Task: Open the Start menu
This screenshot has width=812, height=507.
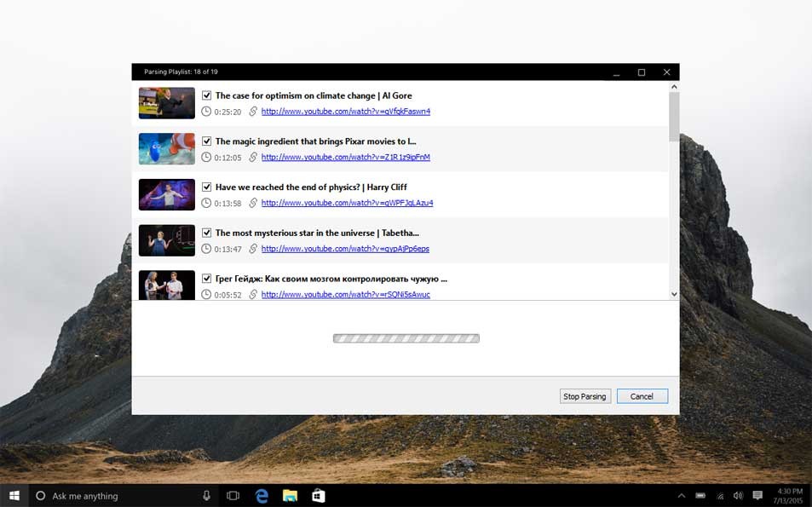Action: (13, 495)
